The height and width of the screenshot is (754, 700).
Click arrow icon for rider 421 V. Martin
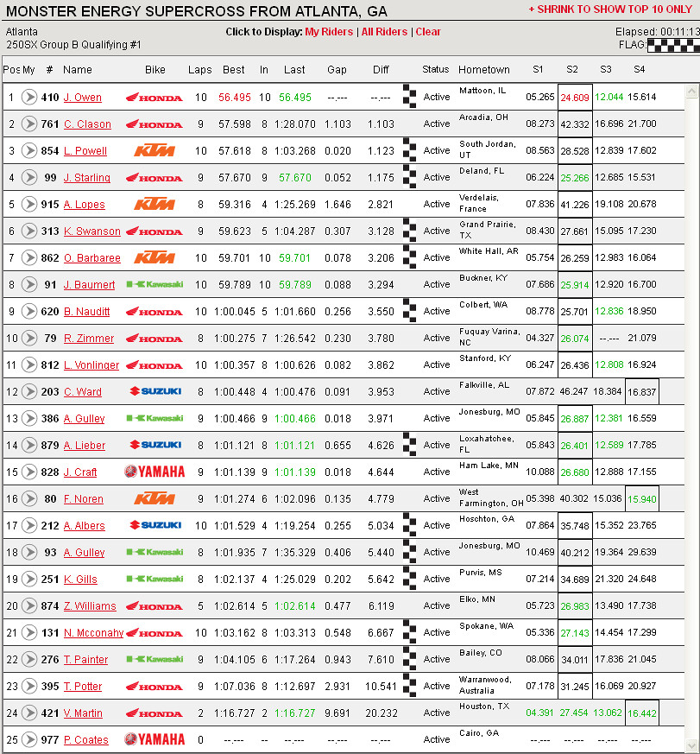pyautogui.click(x=29, y=713)
